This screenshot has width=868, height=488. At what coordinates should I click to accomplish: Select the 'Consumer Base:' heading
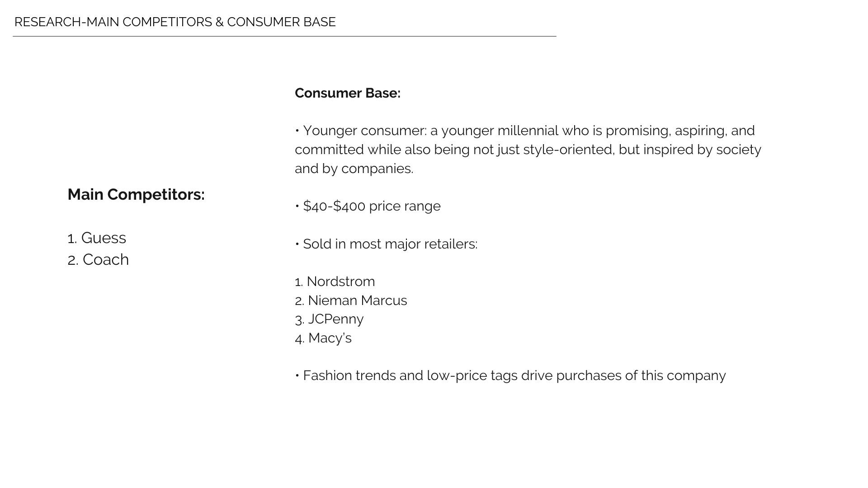(348, 93)
